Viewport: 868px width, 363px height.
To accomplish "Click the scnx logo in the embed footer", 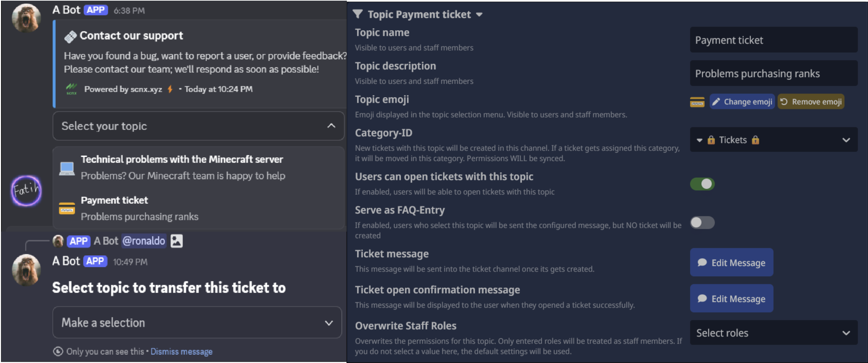I will (72, 89).
